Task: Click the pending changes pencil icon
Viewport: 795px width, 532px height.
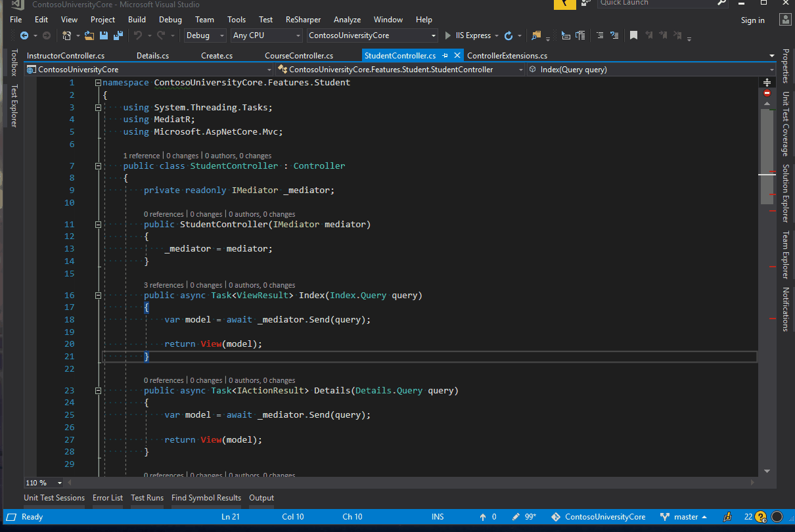Action: tap(516, 517)
